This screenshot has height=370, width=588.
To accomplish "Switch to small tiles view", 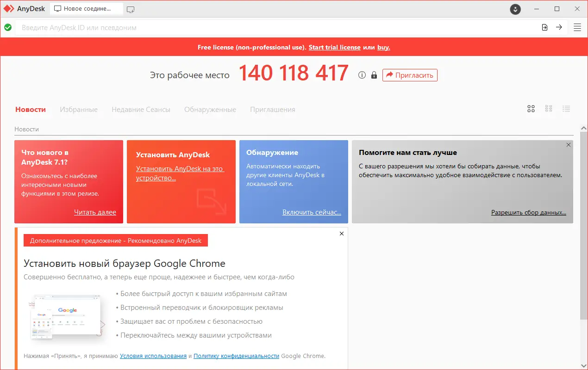I will [x=549, y=109].
